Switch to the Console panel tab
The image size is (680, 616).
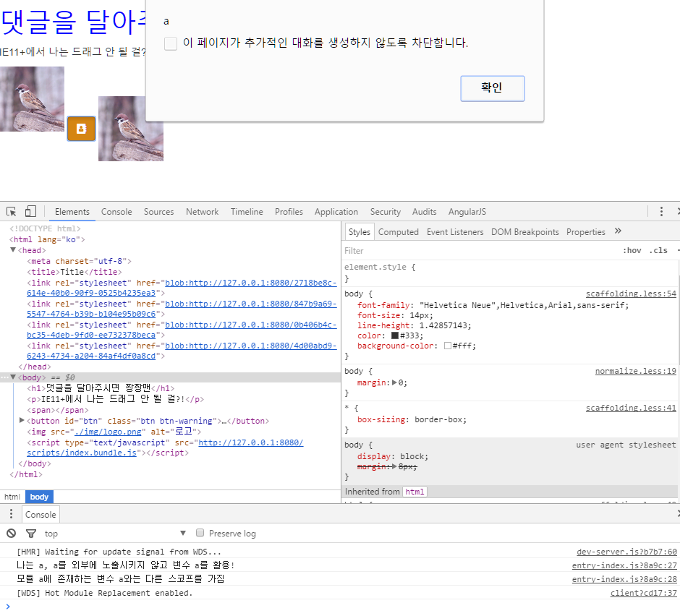click(x=116, y=212)
